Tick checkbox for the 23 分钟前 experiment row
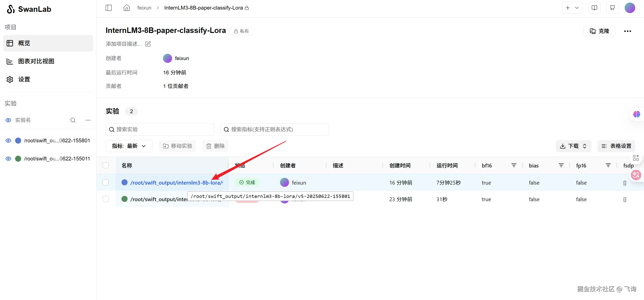Screen dimensions: 644x300 (x=106, y=199)
